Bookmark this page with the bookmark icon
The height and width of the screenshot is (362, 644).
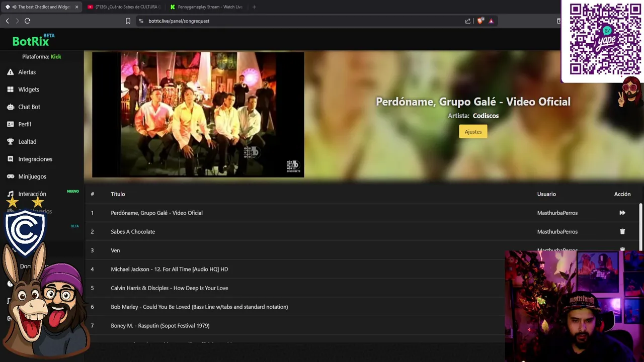pyautogui.click(x=128, y=21)
